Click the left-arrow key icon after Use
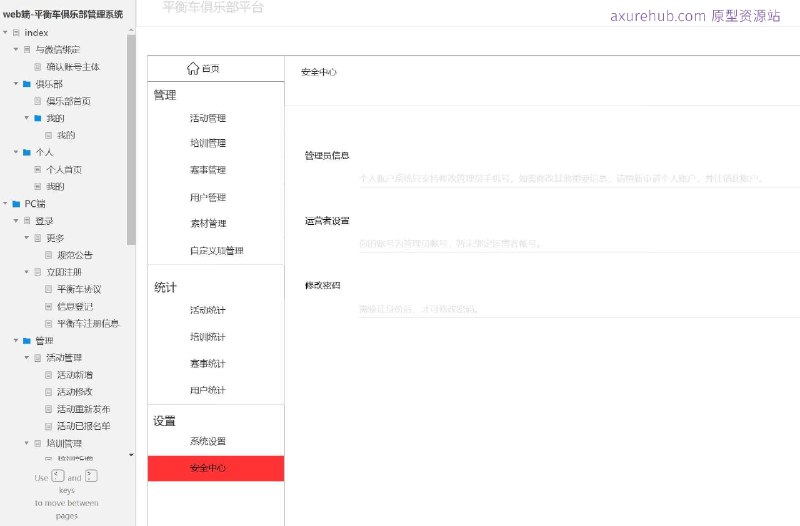Viewport: 800px width, 526px height. point(58,476)
